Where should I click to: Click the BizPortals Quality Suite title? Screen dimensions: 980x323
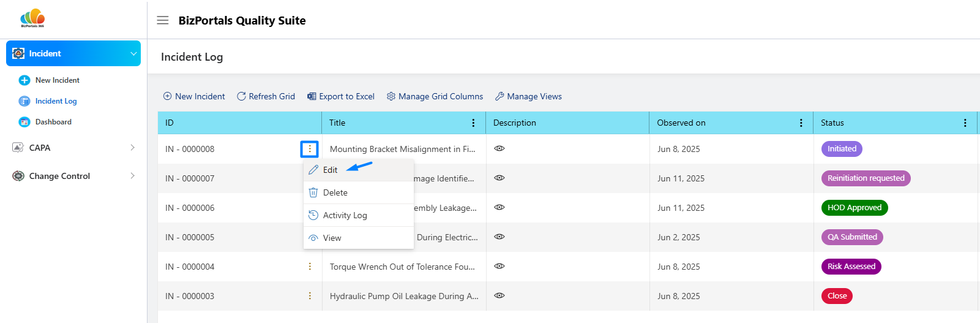(x=242, y=20)
